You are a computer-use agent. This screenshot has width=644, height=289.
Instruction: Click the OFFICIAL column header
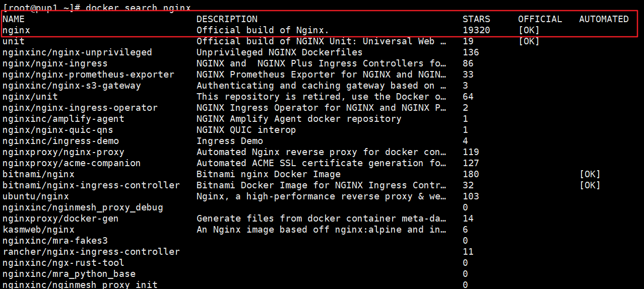540,19
